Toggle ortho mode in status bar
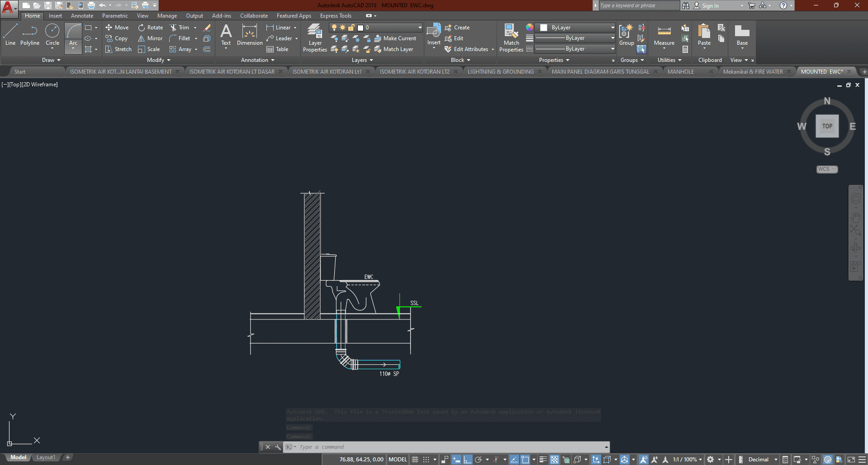868x465 pixels. (467, 460)
